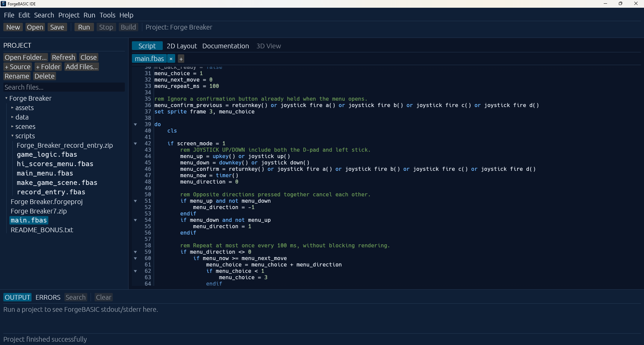
Task: Click the Build toolbar button
Action: [x=128, y=27]
